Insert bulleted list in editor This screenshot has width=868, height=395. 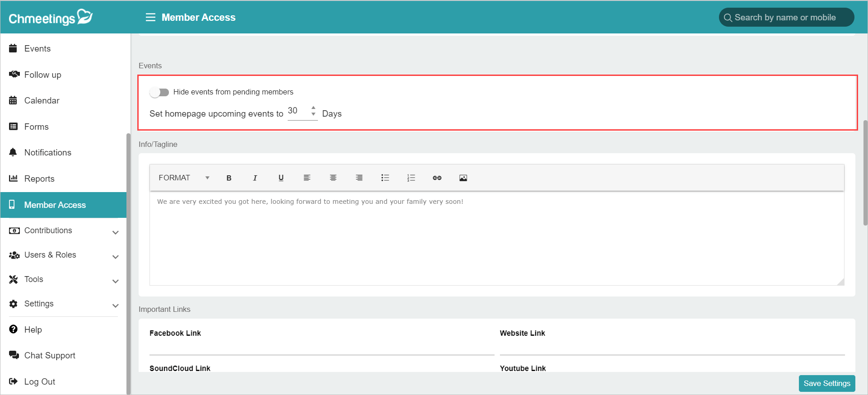385,178
